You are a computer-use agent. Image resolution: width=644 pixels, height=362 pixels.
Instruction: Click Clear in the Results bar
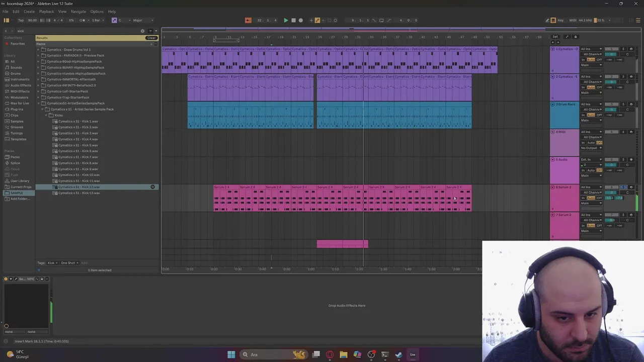tap(151, 38)
